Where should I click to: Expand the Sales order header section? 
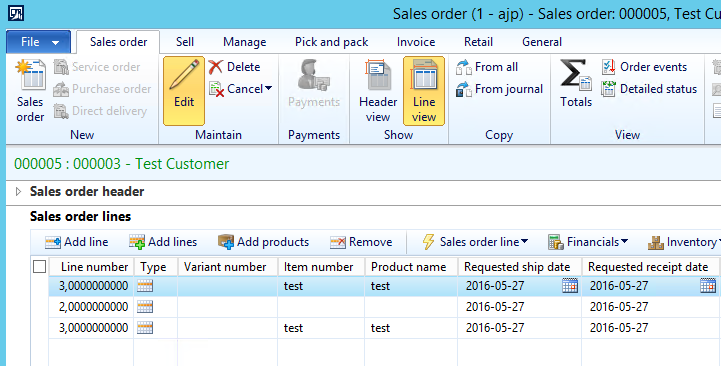[18, 191]
